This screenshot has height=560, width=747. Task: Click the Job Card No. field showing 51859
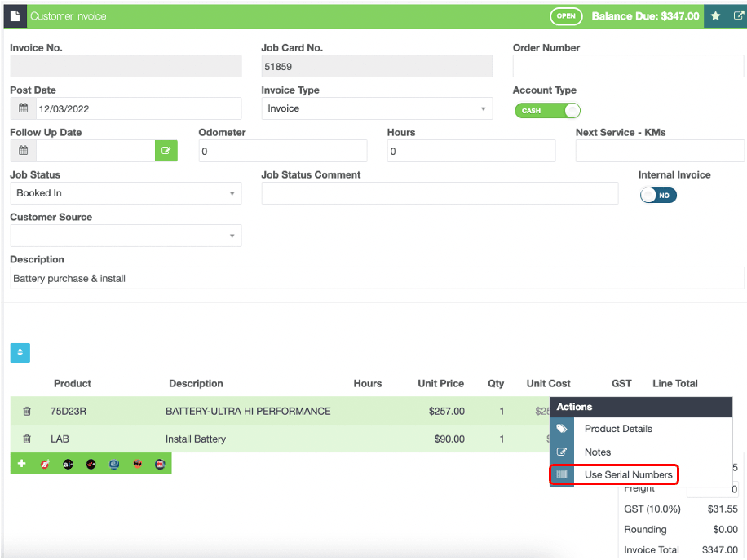click(377, 66)
